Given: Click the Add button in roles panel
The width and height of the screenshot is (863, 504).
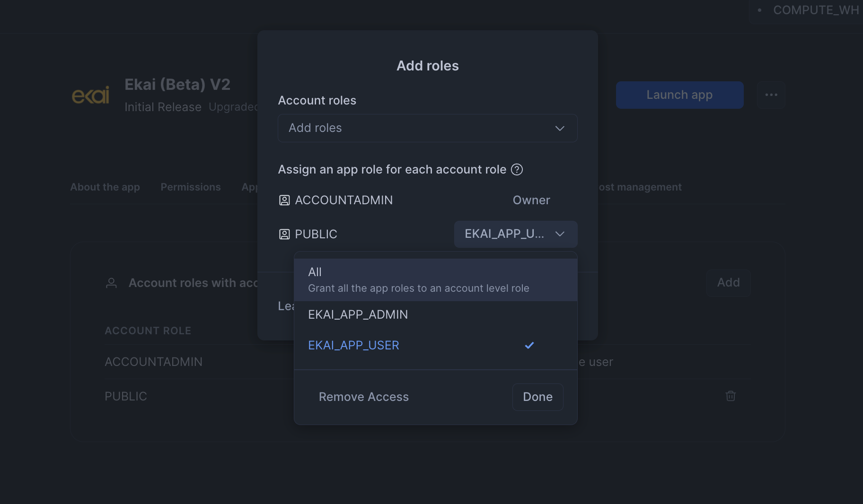Looking at the screenshot, I should coord(729,283).
